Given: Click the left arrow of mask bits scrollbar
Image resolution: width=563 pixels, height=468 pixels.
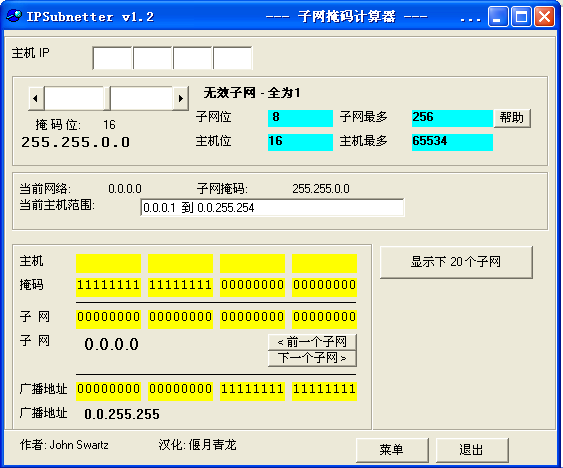Looking at the screenshot, I should click(x=36, y=98).
